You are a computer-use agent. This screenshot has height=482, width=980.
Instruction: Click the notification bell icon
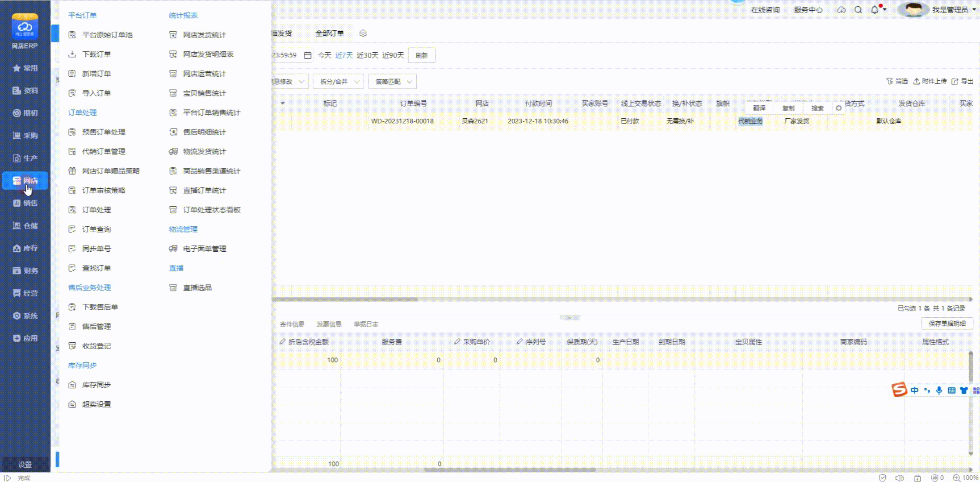click(874, 10)
